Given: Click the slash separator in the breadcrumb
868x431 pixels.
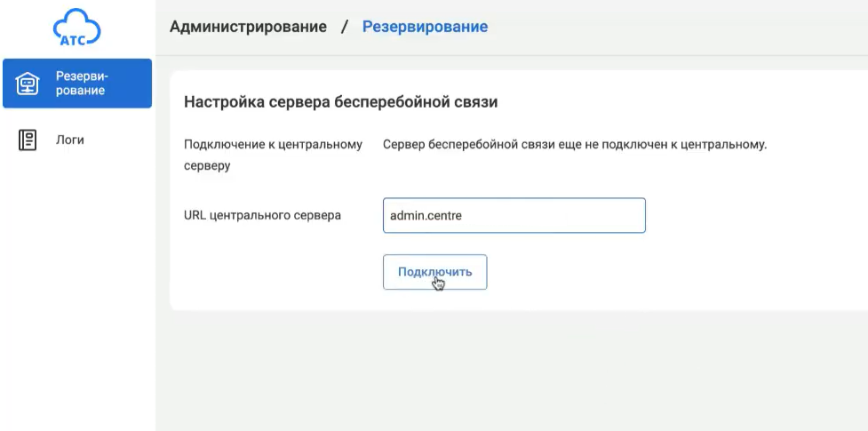Looking at the screenshot, I should pos(345,27).
